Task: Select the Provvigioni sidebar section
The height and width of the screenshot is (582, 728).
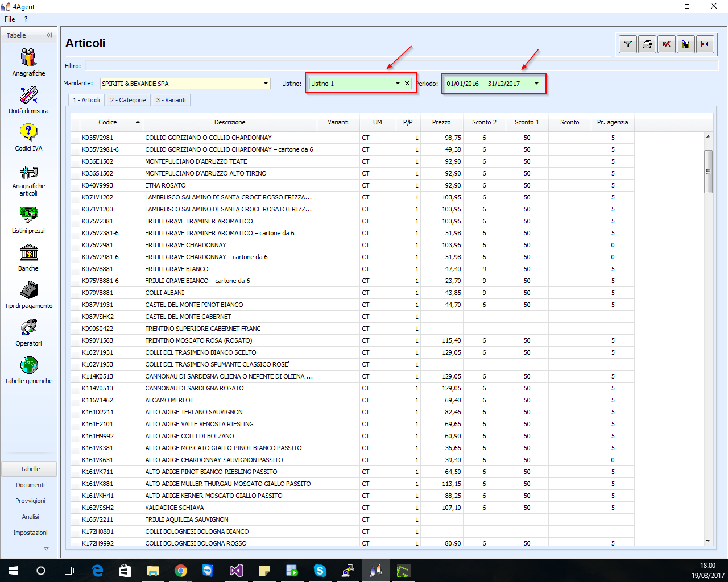Action: (x=30, y=501)
